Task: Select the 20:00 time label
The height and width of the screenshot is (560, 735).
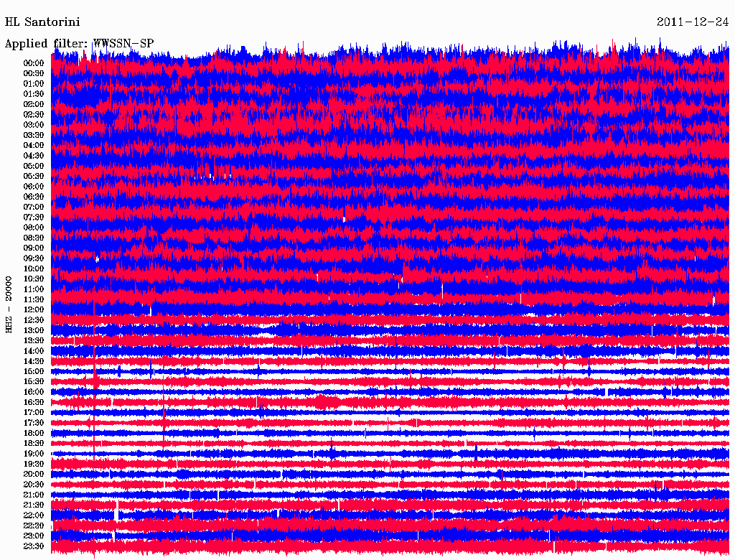Action: click(34, 474)
